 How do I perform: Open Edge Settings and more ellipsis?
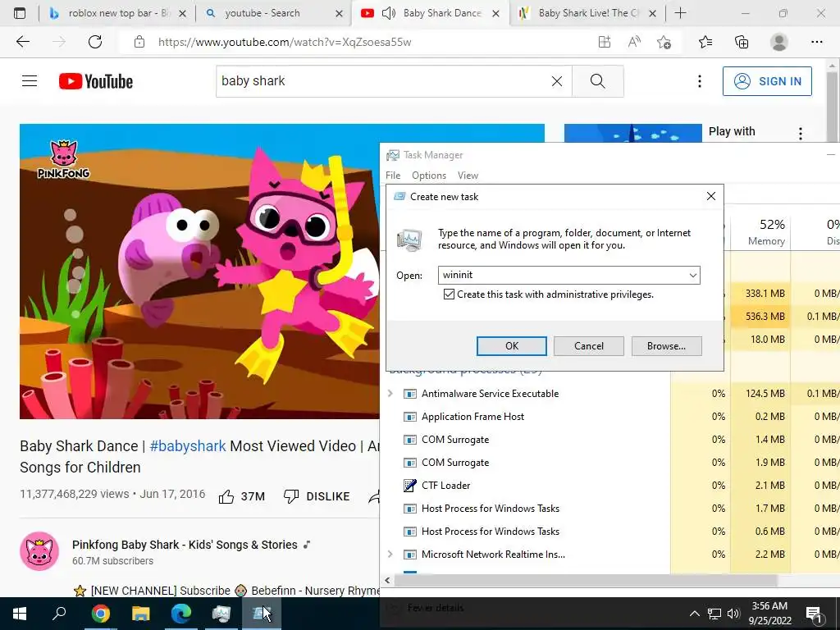pos(816,42)
